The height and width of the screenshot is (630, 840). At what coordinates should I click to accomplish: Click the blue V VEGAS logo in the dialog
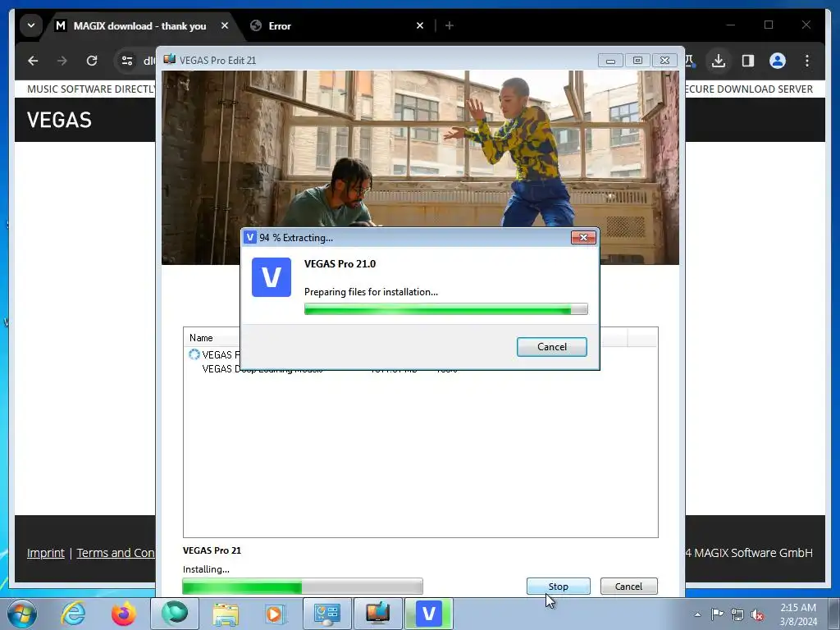[x=272, y=277]
